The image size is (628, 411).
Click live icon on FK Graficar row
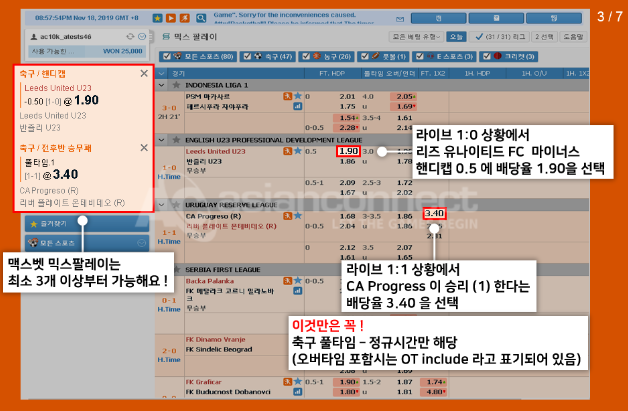click(287, 382)
